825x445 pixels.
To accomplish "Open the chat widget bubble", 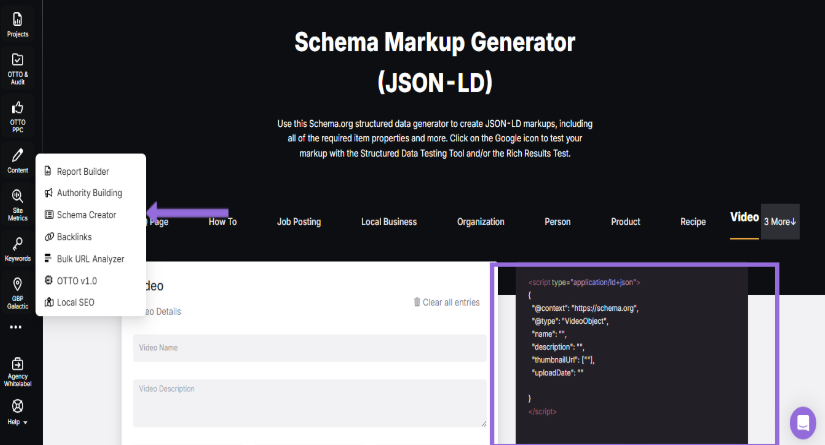I will pyautogui.click(x=802, y=422).
